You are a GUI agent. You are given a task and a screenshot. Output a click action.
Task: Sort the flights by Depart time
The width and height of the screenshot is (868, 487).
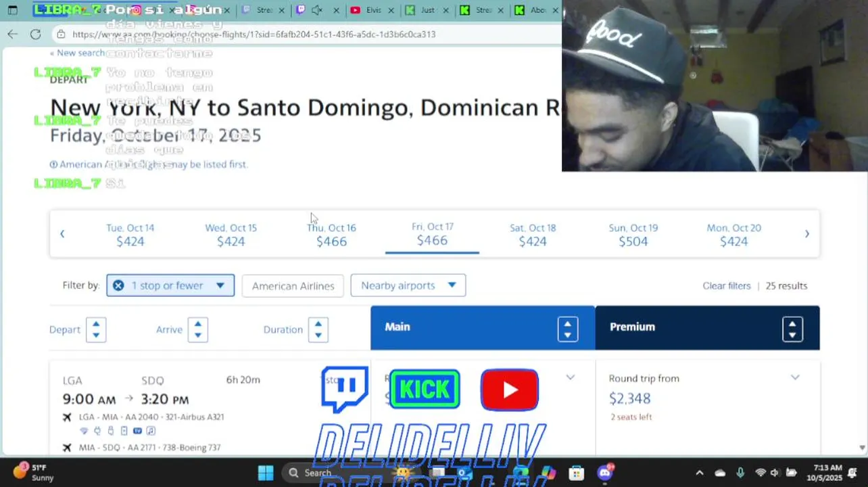coord(96,329)
